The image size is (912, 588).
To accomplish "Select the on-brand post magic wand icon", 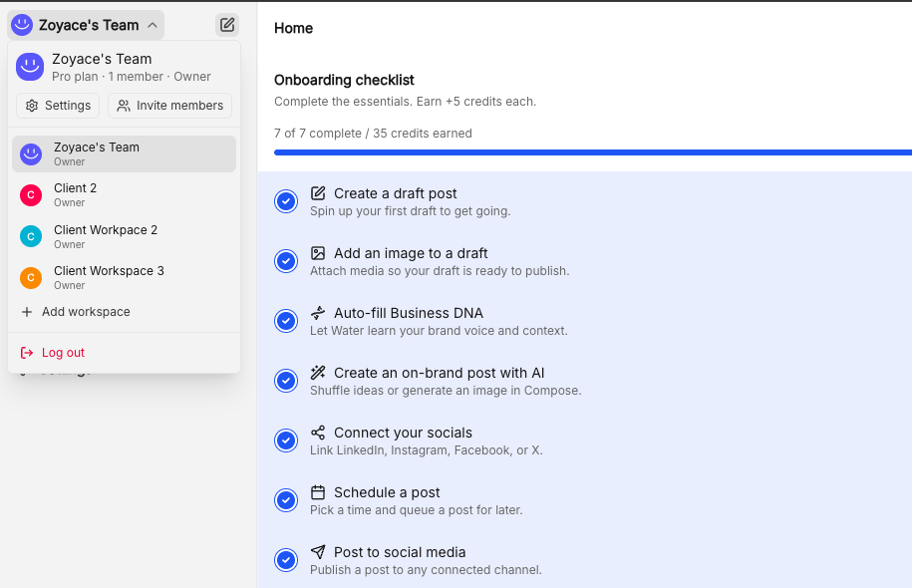I will [x=317, y=372].
